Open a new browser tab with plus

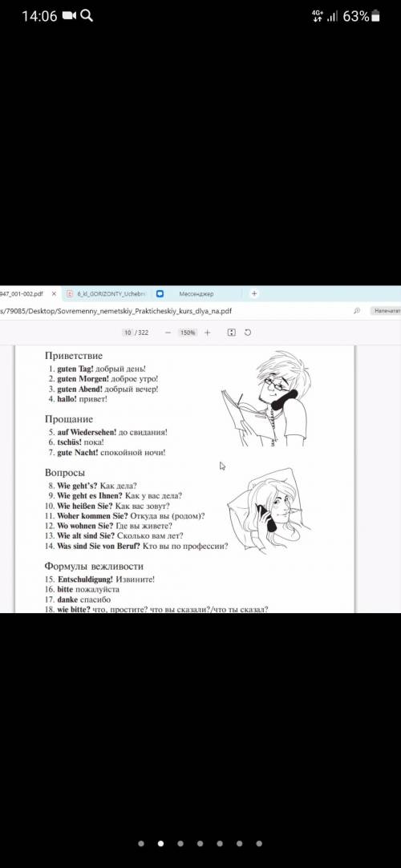pos(254,293)
